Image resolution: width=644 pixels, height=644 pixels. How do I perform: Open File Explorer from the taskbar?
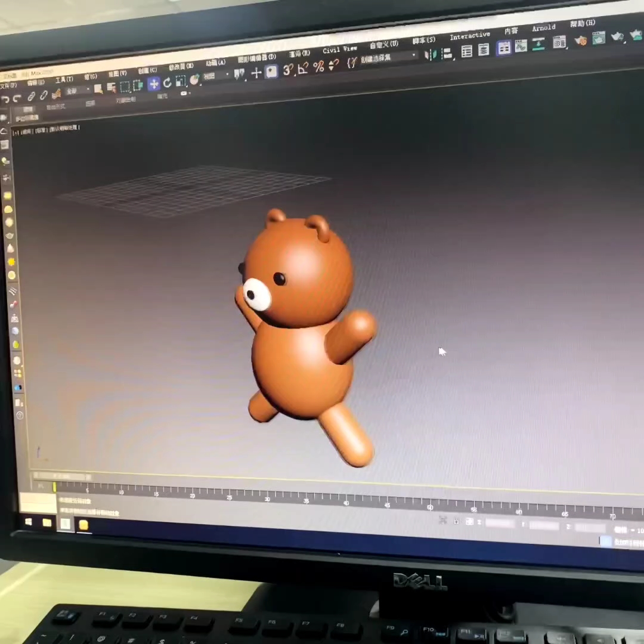(47, 522)
